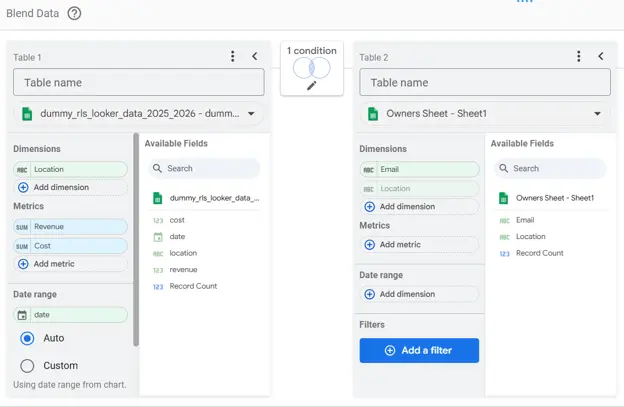Click Add metric plus icon in Table 2
624x407 pixels.
pos(370,244)
